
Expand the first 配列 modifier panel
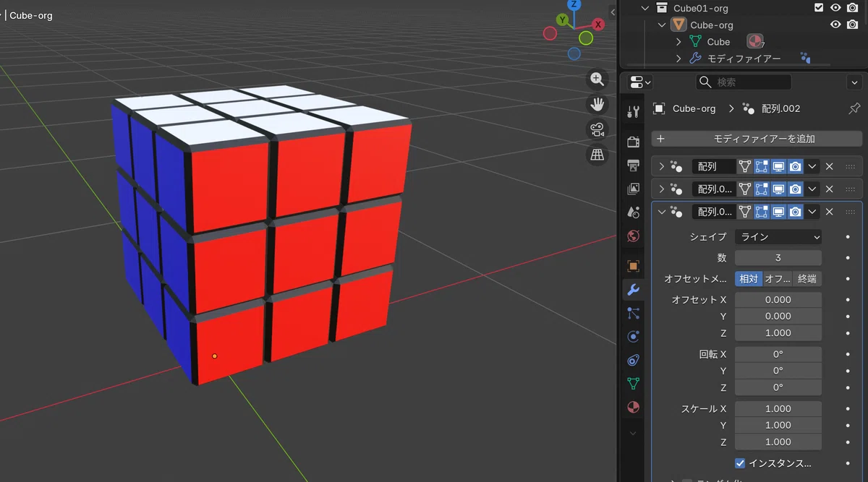click(x=661, y=166)
